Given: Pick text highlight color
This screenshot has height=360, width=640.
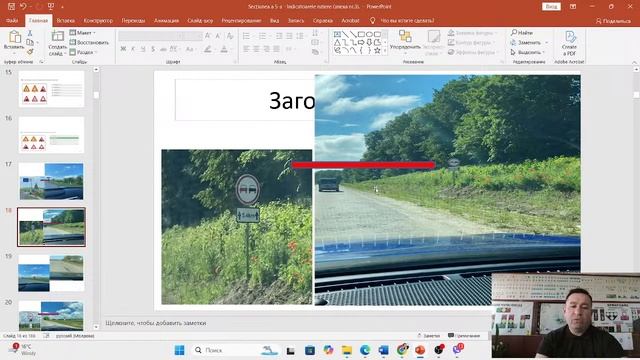Looking at the screenshot, I should coord(209,49).
